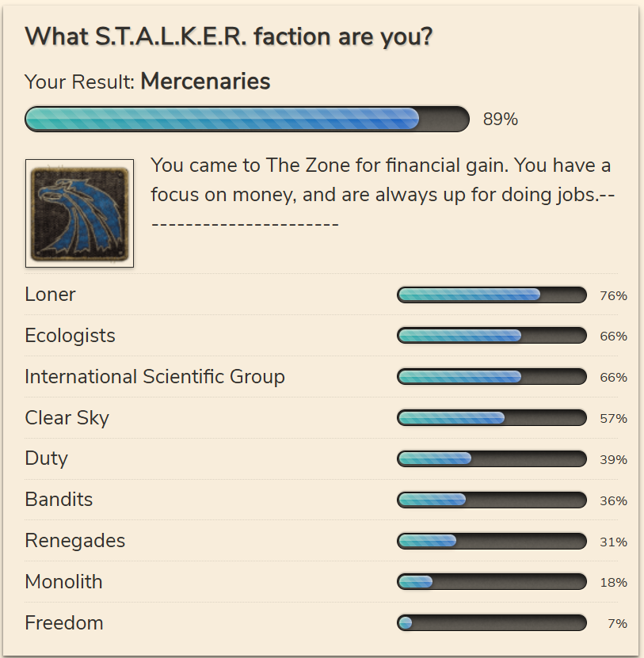Click the Monolith 18% progress bar
This screenshot has width=644, height=658.
492,582
